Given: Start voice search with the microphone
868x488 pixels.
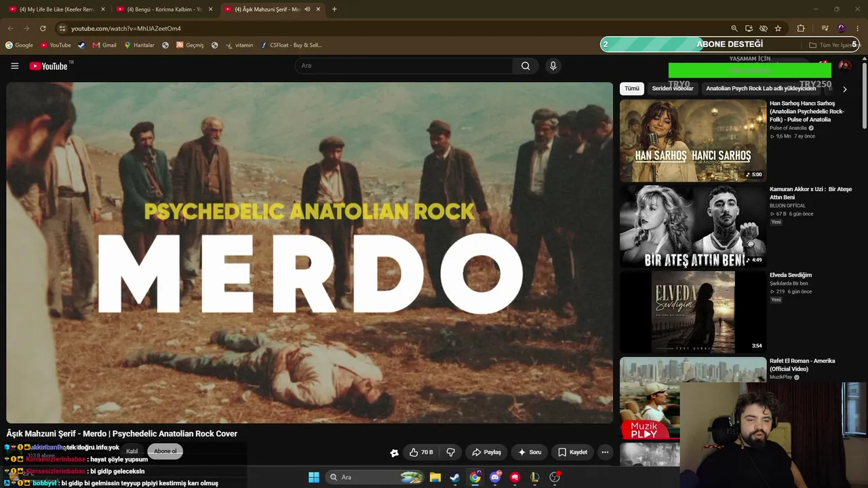Looking at the screenshot, I should 553,66.
